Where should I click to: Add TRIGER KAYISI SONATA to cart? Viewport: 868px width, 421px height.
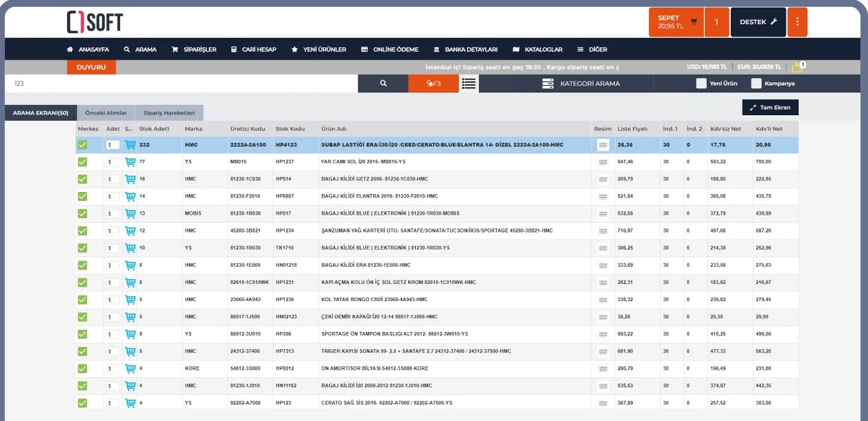[x=130, y=351]
